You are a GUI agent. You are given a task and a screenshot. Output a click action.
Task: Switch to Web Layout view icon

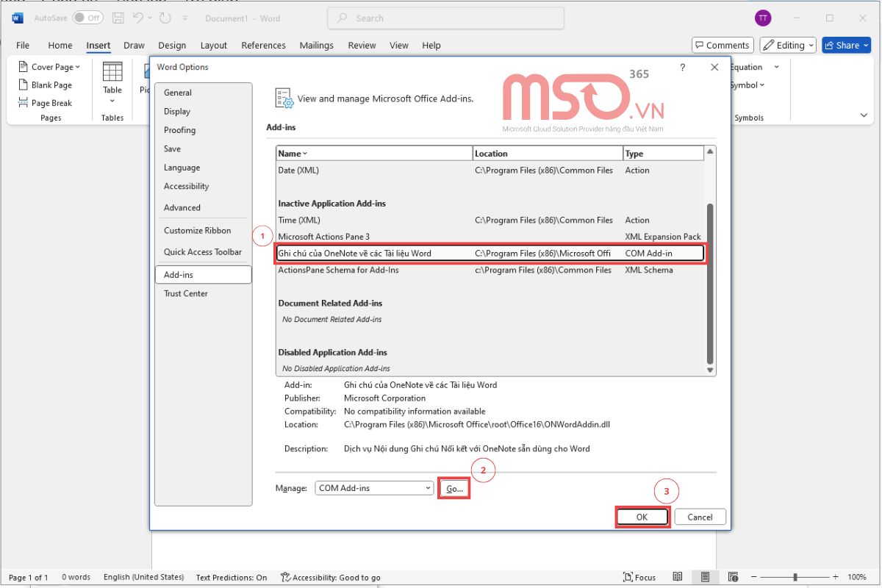733,578
